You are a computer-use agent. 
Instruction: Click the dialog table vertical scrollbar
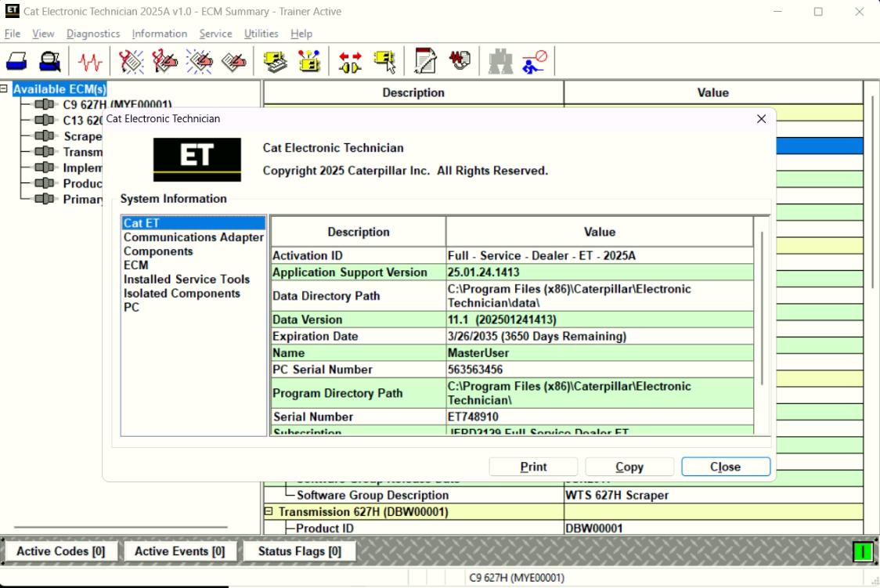pyautogui.click(x=762, y=308)
